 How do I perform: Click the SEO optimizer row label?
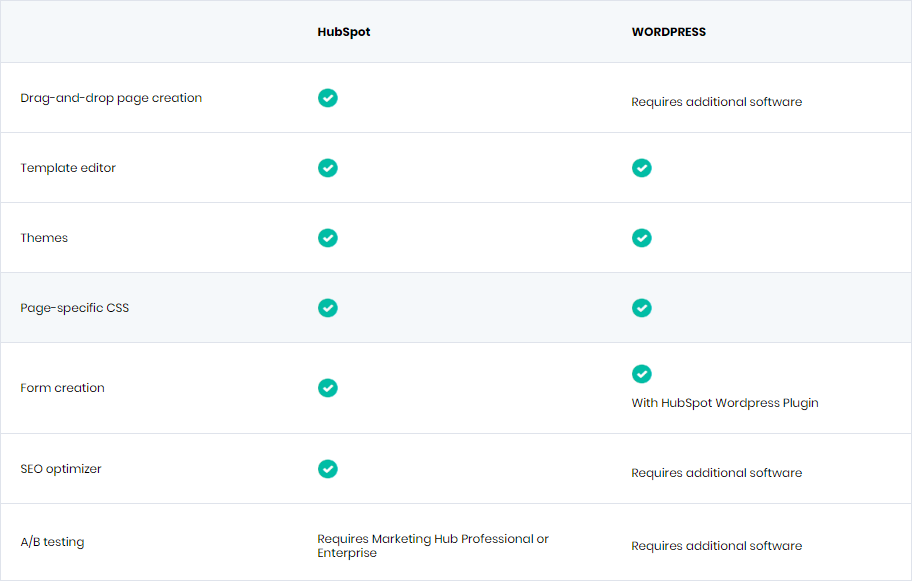(60, 469)
